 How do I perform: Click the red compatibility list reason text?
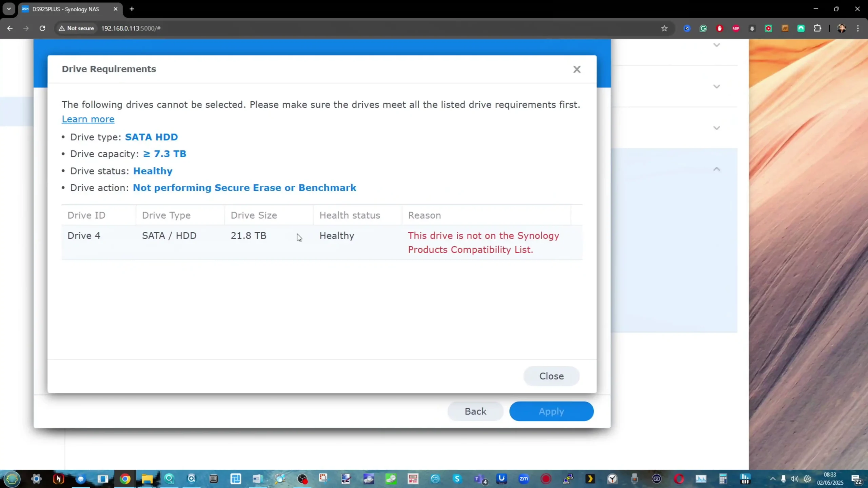pos(483,243)
